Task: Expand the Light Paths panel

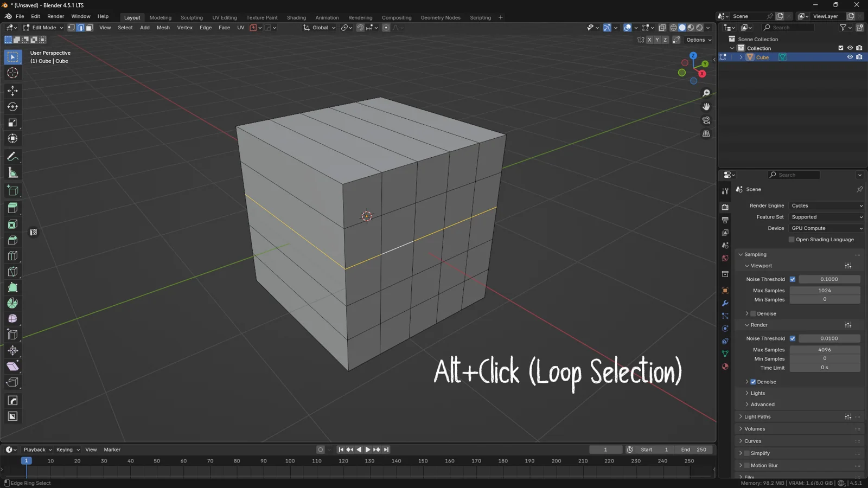Action: click(757, 417)
